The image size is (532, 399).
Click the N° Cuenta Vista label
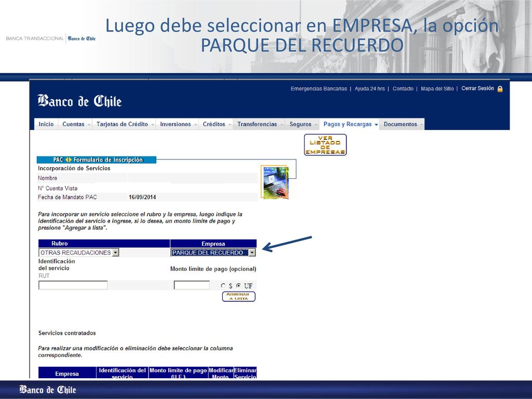click(x=57, y=188)
